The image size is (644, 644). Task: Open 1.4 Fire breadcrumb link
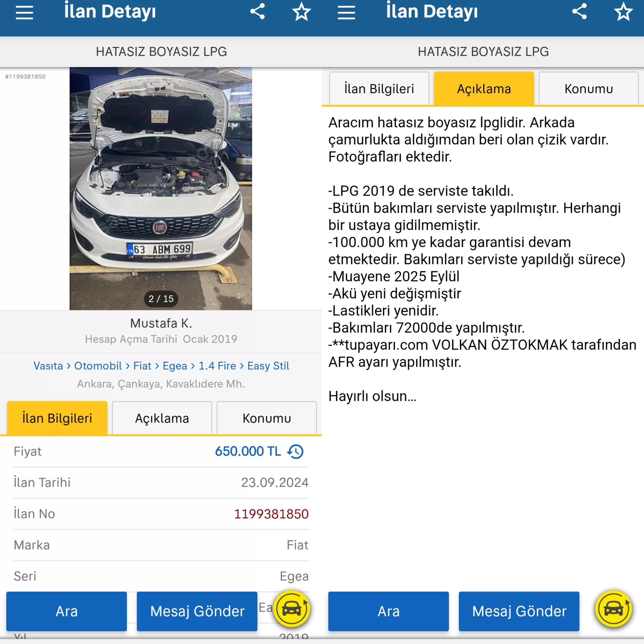tap(217, 366)
